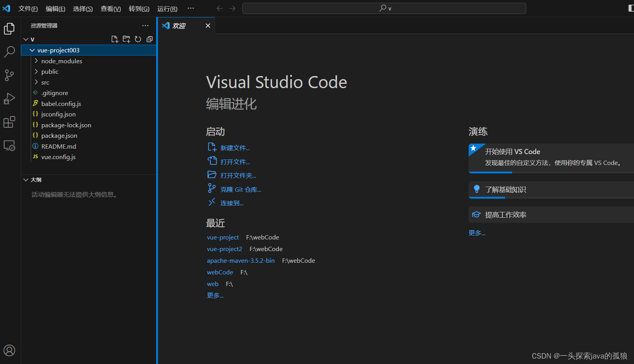This screenshot has height=364, width=634.
Task: Open recent apache-maven-3.5.2-bin folder
Action: tap(241, 260)
